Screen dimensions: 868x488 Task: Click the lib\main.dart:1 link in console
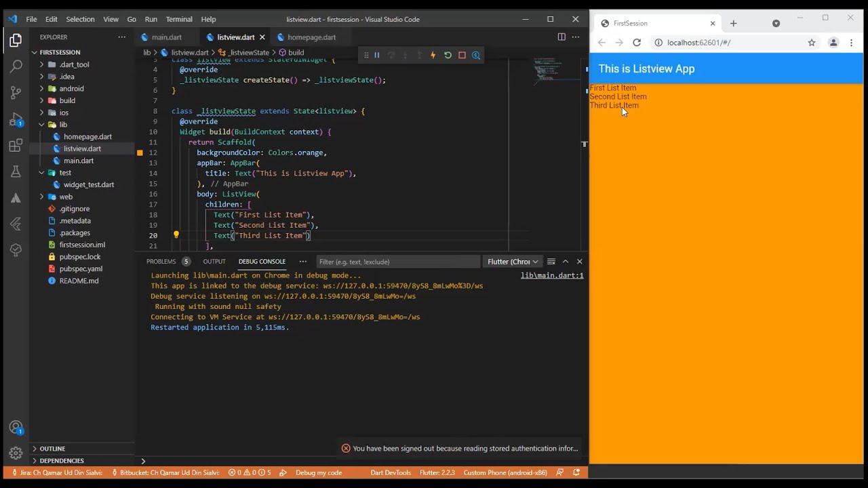pyautogui.click(x=552, y=276)
